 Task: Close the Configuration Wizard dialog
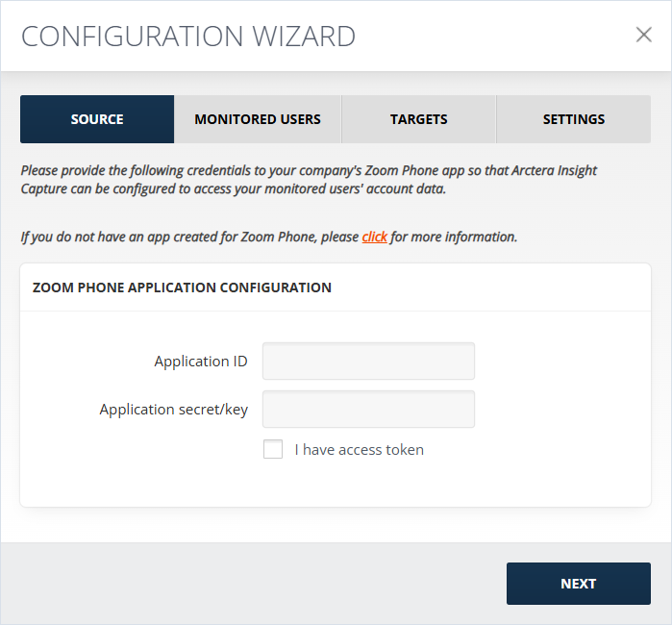coord(644,35)
